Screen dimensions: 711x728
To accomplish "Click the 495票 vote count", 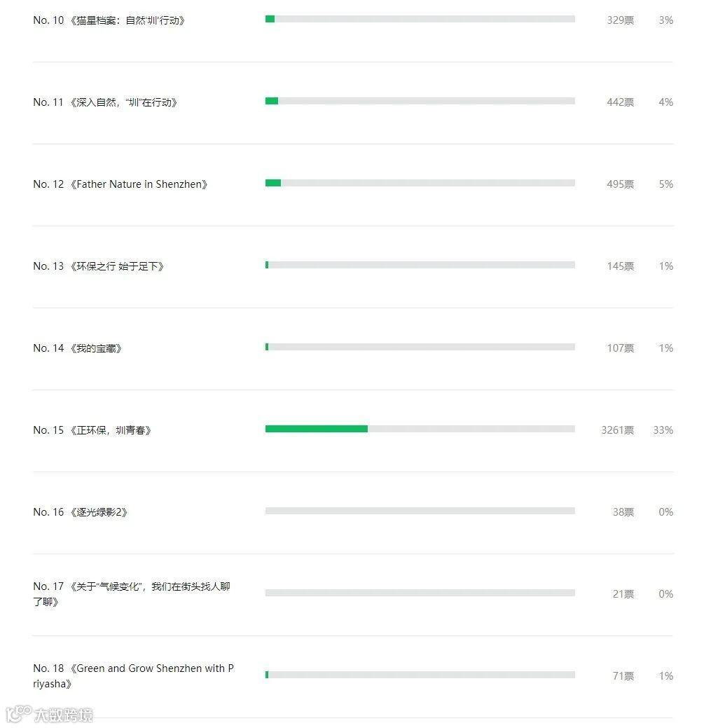I will (620, 184).
